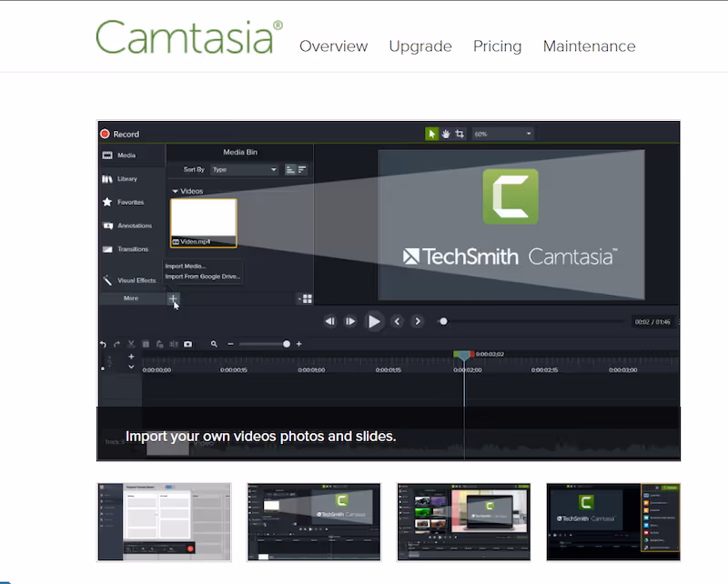Click the large Play button
Screen dimensions: 728x584
point(374,321)
